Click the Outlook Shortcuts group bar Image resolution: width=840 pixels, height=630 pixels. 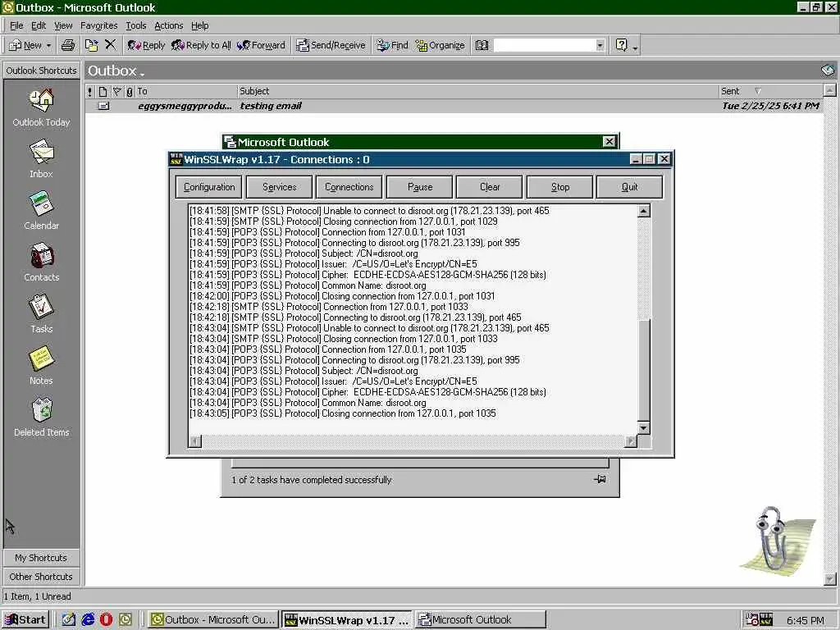pyautogui.click(x=41, y=71)
